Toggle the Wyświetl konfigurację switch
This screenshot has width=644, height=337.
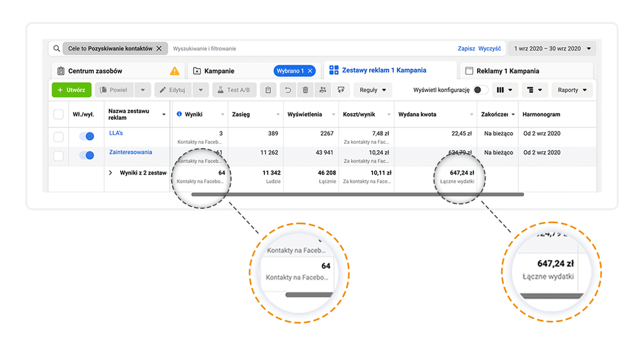(x=480, y=90)
